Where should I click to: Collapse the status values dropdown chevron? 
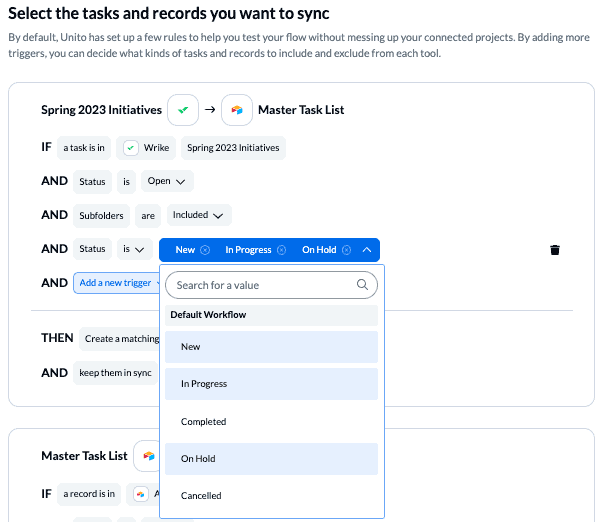point(367,250)
